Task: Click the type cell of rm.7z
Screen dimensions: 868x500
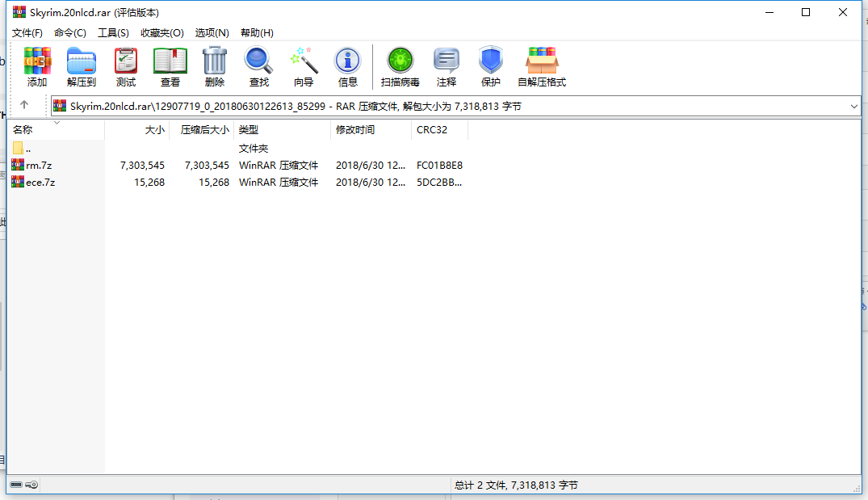Action: click(x=279, y=166)
